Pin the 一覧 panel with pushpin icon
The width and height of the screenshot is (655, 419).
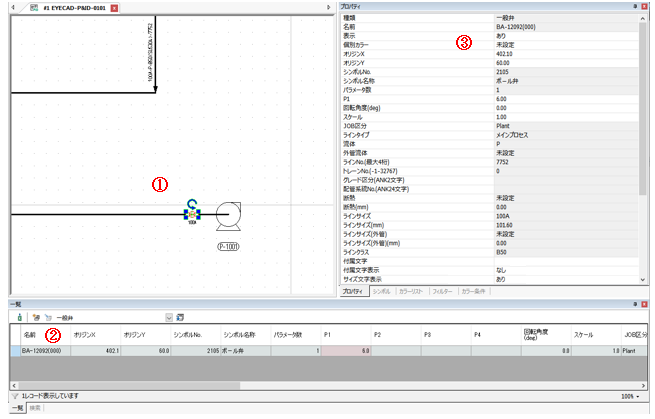[x=635, y=304]
